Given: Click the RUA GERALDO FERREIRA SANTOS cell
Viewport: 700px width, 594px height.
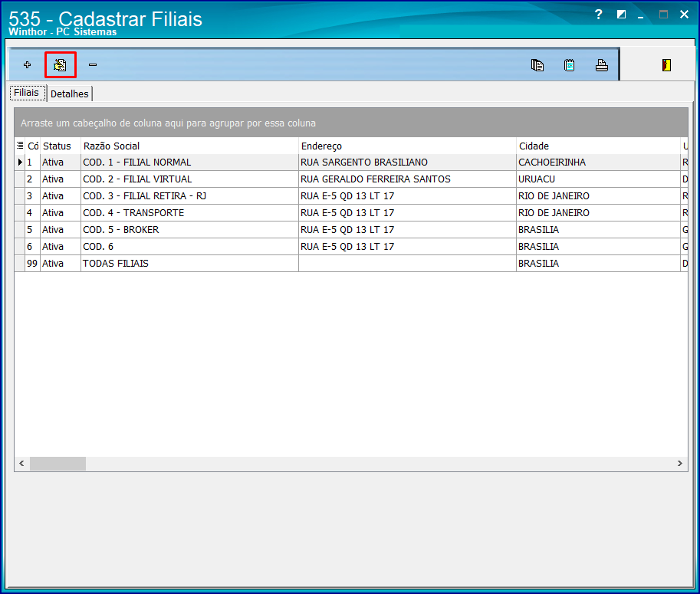Looking at the screenshot, I should pyautogui.click(x=407, y=179).
